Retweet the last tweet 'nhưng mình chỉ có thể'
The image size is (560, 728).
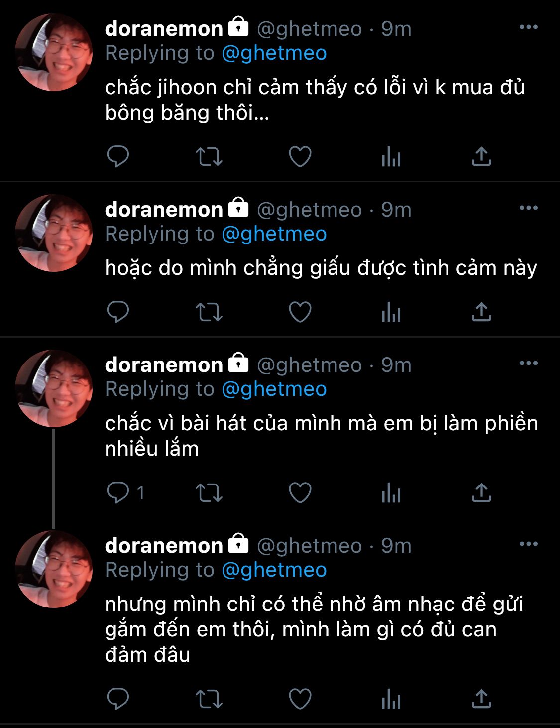click(x=209, y=699)
